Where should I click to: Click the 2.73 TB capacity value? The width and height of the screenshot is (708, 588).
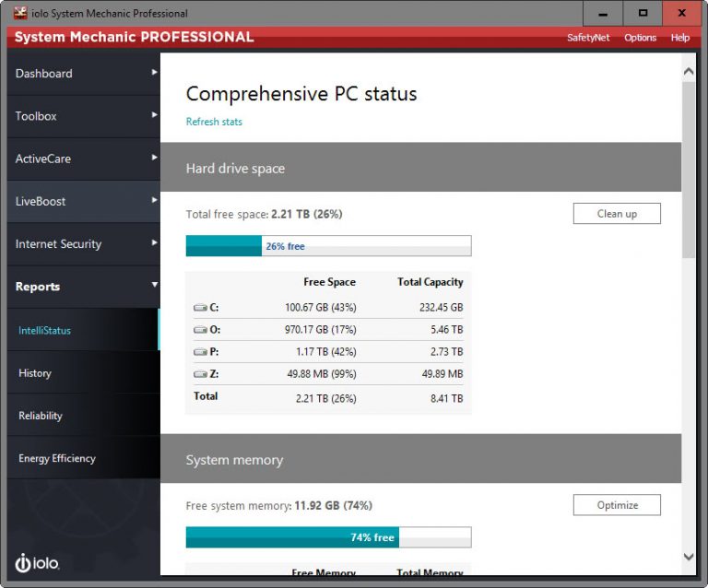[446, 352]
